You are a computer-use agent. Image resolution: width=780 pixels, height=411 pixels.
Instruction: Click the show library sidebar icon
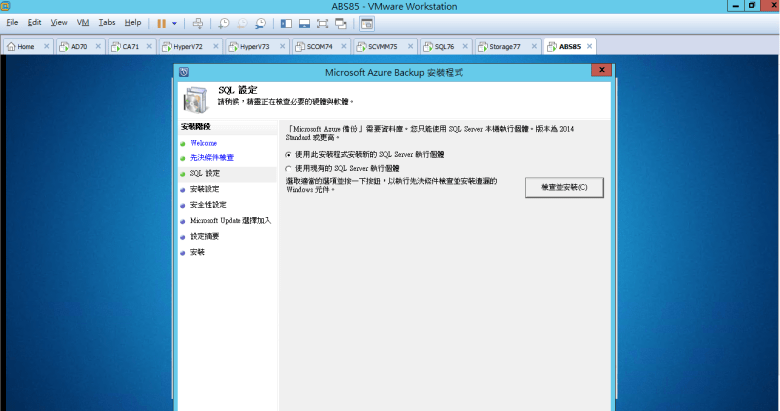coord(286,22)
